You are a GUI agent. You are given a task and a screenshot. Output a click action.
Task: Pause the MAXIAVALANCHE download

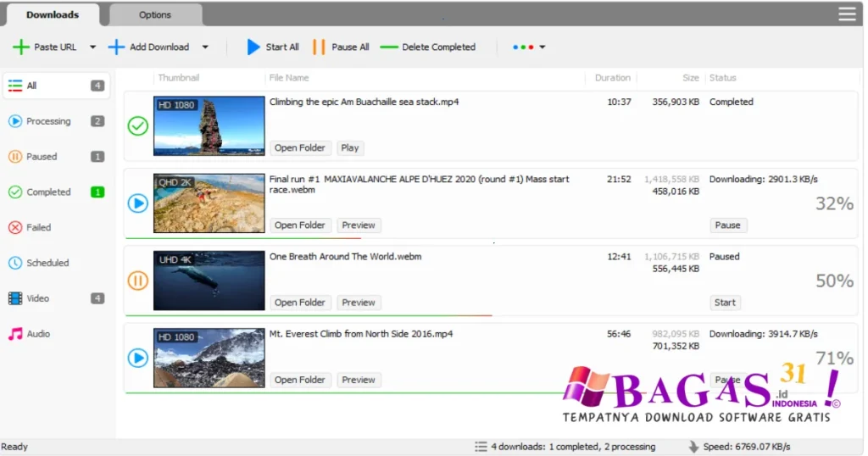click(727, 225)
